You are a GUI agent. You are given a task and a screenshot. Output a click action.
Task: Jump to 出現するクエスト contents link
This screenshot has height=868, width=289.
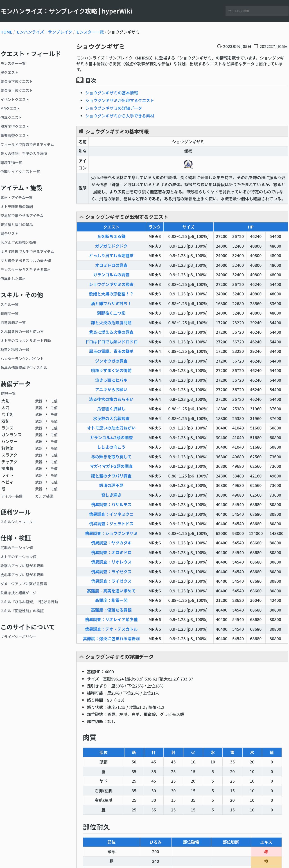[120, 101]
